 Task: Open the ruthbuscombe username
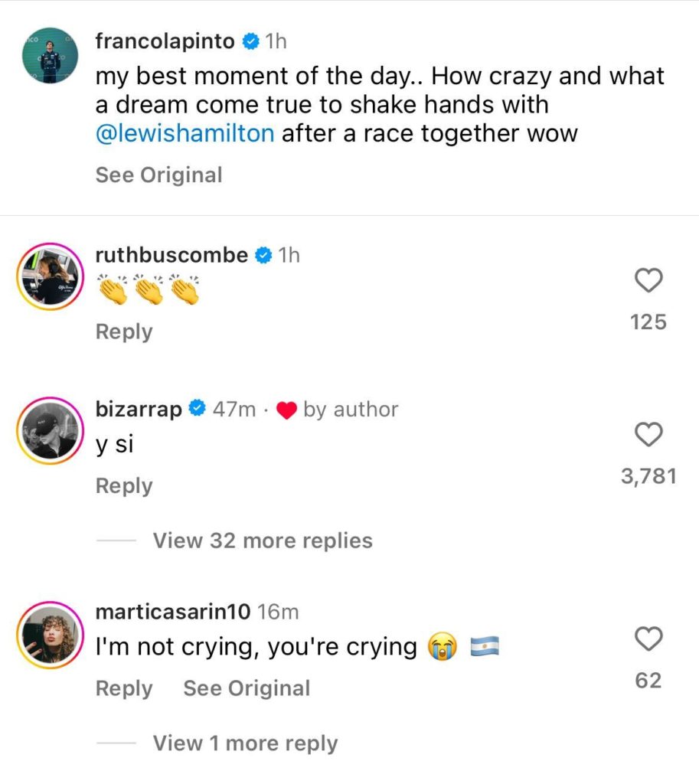coord(171,256)
